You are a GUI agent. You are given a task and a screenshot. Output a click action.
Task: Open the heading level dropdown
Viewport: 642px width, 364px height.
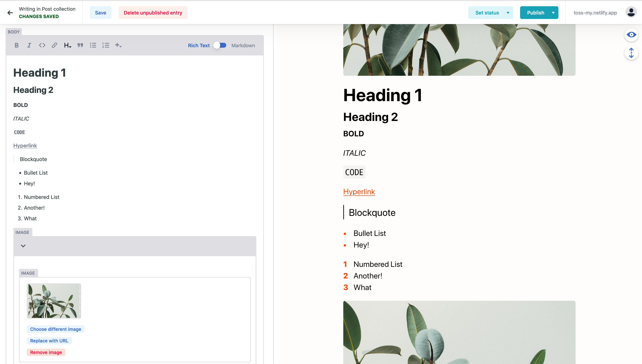coord(67,45)
